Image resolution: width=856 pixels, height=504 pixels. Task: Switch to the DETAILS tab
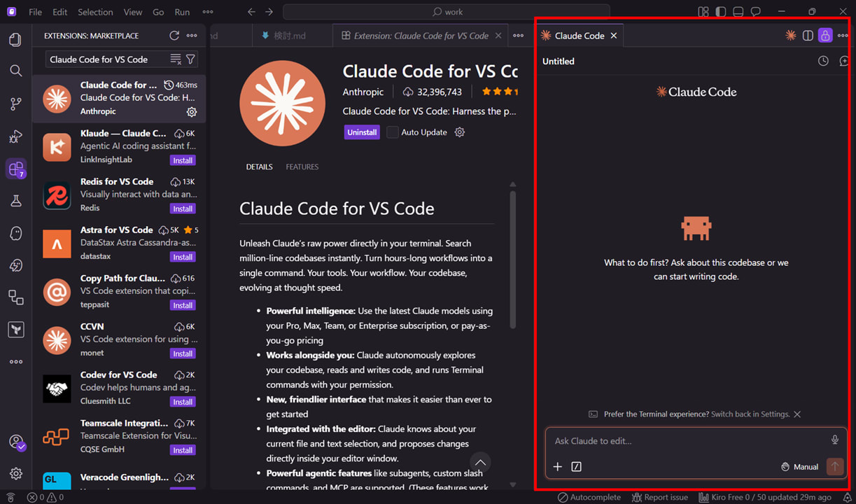pos(259,167)
